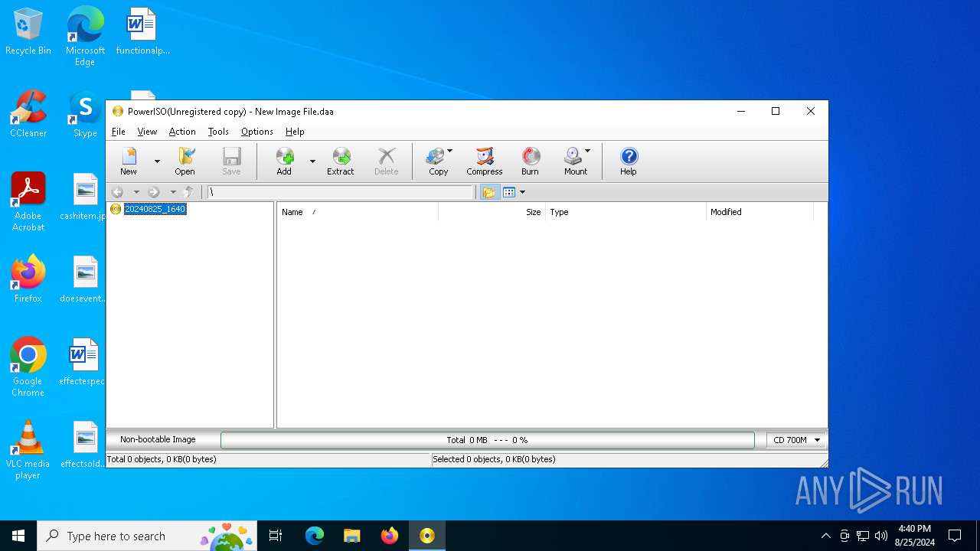Viewport: 980px width, 551px height.
Task: Open the Options menu
Action: (x=257, y=132)
